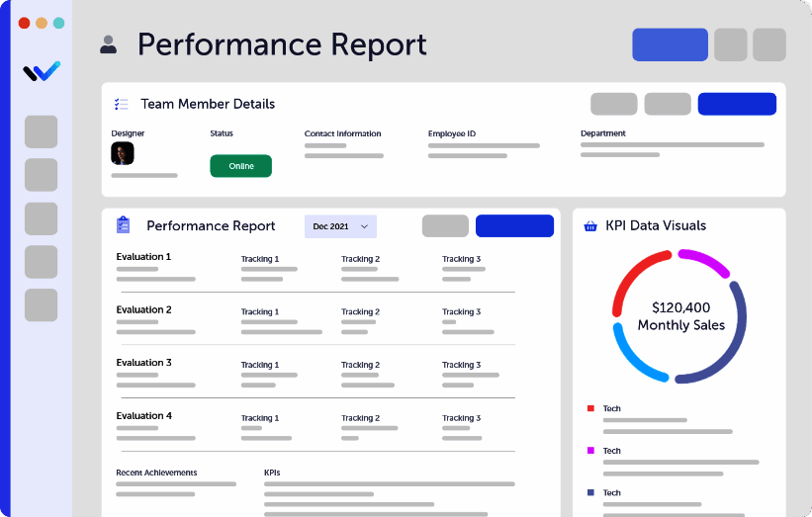Viewport: 812px width, 517px height.
Task: Click the clipboard icon beside Performance Report panel
Action: tap(124, 225)
